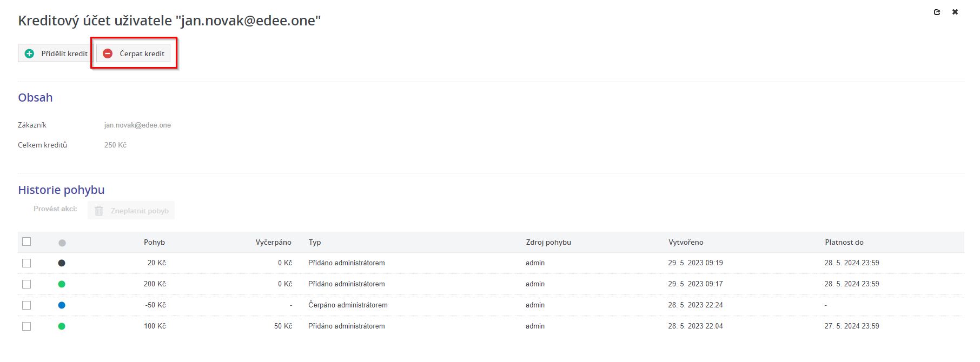Check the box for the 20 Kč movement

click(x=27, y=263)
